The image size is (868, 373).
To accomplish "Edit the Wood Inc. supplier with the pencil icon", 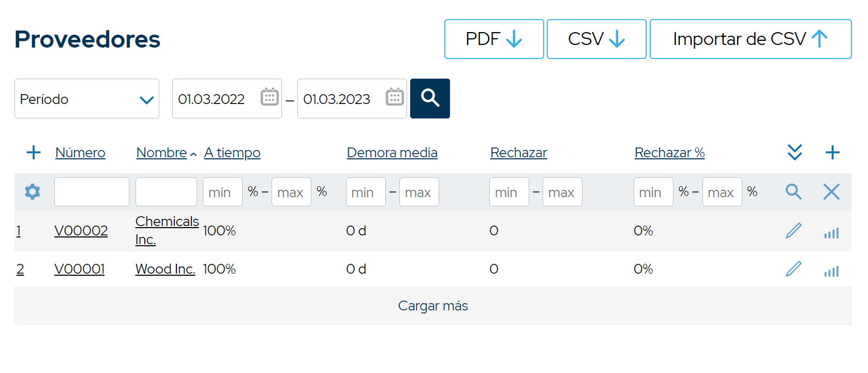I will 794,269.
